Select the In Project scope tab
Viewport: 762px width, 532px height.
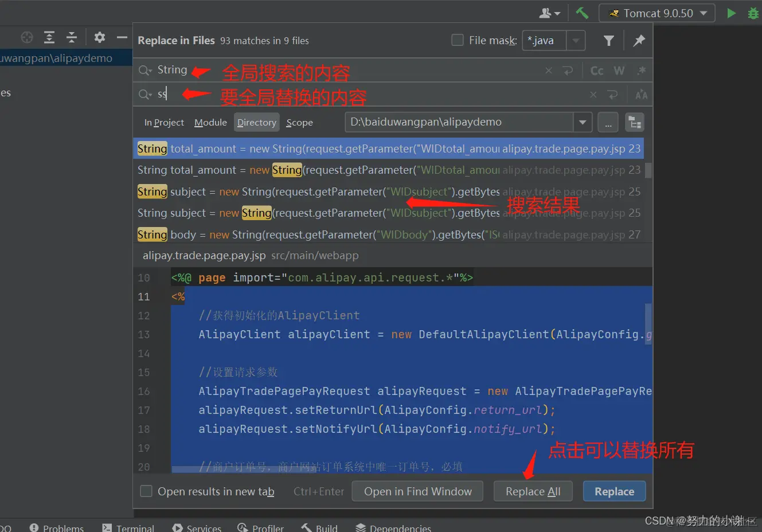click(x=164, y=122)
